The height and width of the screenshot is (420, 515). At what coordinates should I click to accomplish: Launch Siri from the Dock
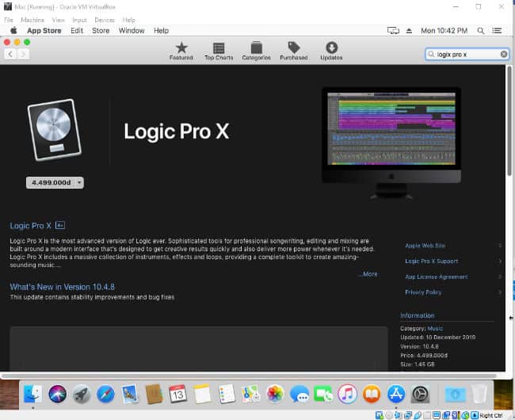[x=57, y=394]
